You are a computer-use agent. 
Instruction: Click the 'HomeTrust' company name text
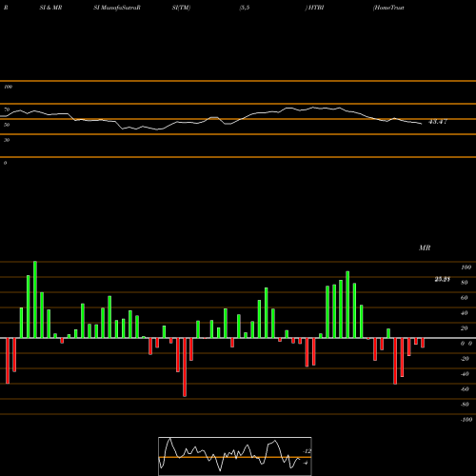389,8
